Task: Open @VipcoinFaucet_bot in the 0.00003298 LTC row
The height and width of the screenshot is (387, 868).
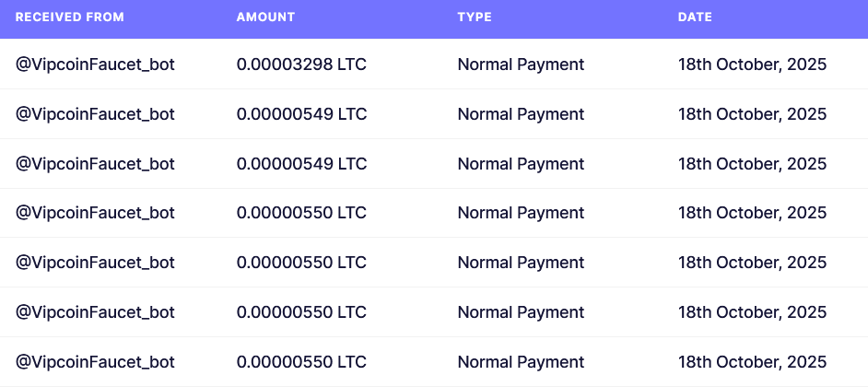Action: pos(95,64)
